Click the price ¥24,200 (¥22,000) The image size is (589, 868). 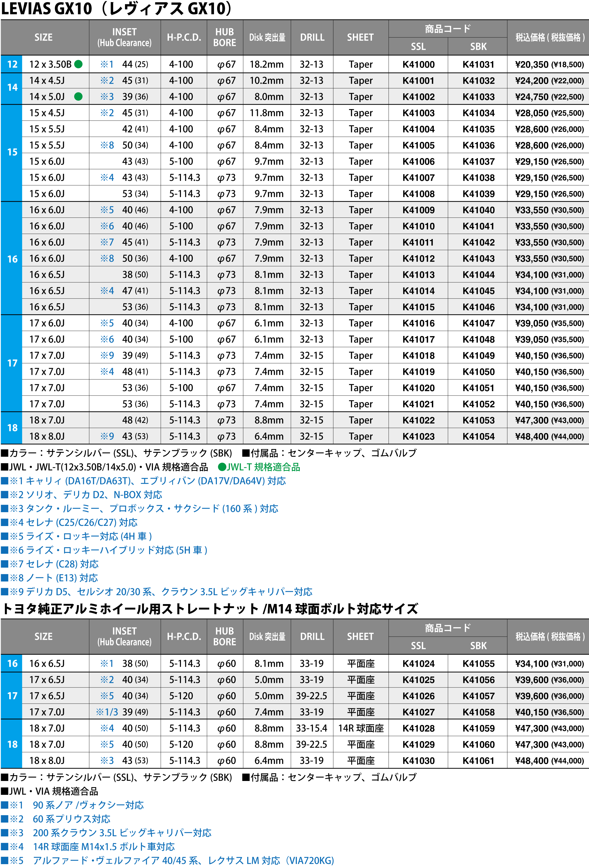pyautogui.click(x=549, y=81)
